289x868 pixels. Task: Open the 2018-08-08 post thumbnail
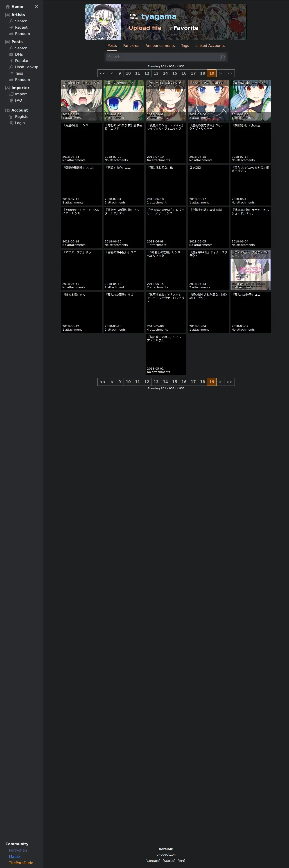pos(166,101)
